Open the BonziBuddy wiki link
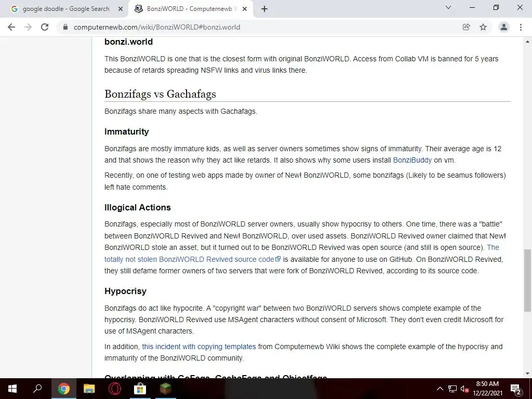This screenshot has height=399, width=532. (x=412, y=160)
